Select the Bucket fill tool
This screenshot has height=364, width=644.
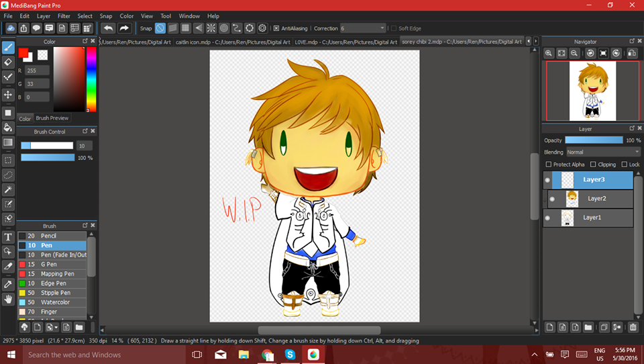click(8, 128)
